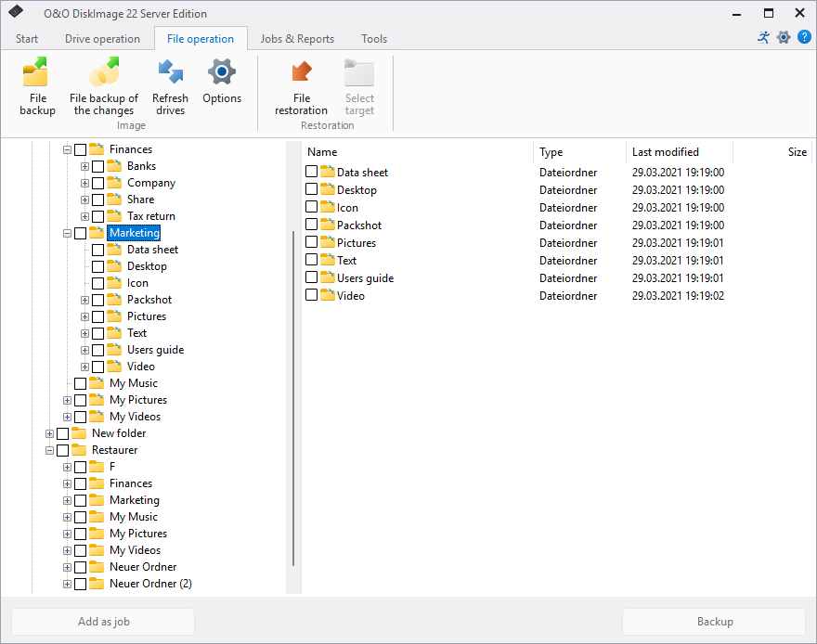817x644 pixels.
Task: Open the Jobs & Reports tab
Action: (297, 39)
